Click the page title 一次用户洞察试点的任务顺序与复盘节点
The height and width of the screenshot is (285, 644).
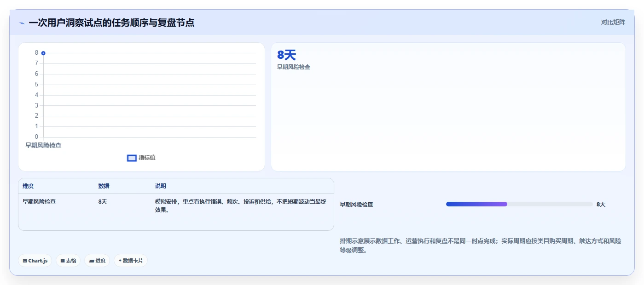[x=111, y=23]
